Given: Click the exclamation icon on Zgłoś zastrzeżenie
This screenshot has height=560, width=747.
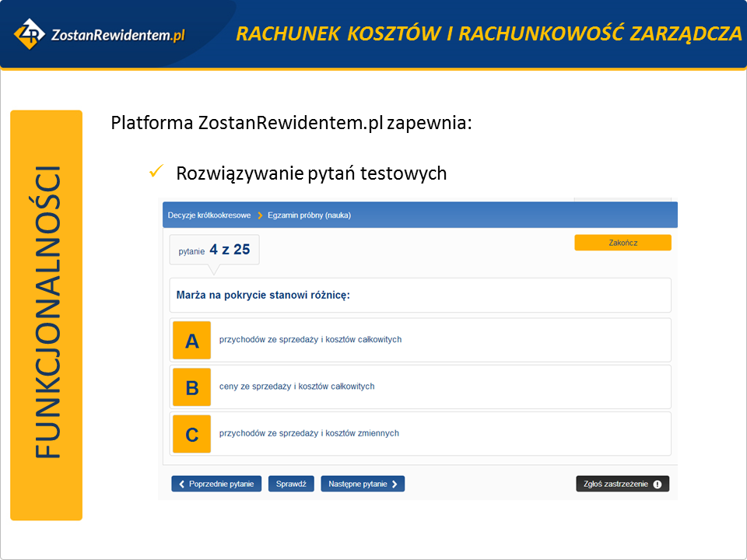Looking at the screenshot, I should pyautogui.click(x=658, y=484).
